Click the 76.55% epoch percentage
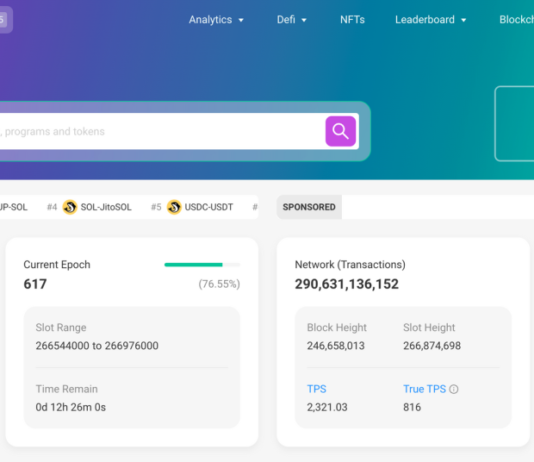534x462 pixels. coord(219,284)
